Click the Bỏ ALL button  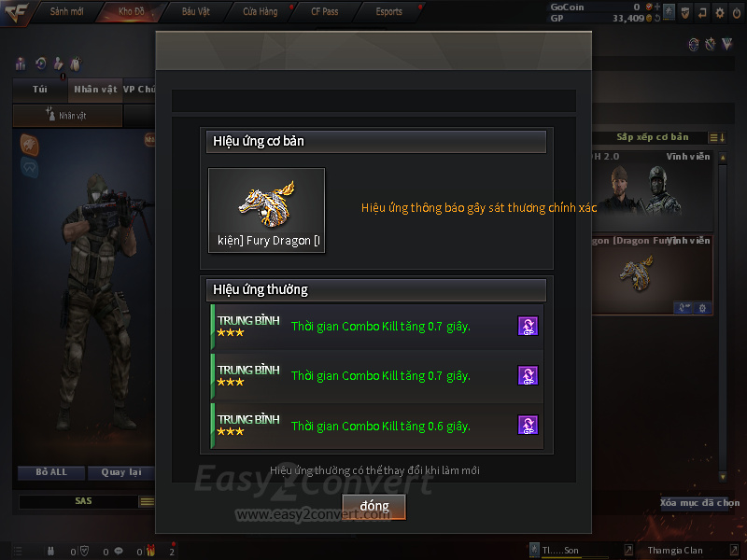[51, 472]
